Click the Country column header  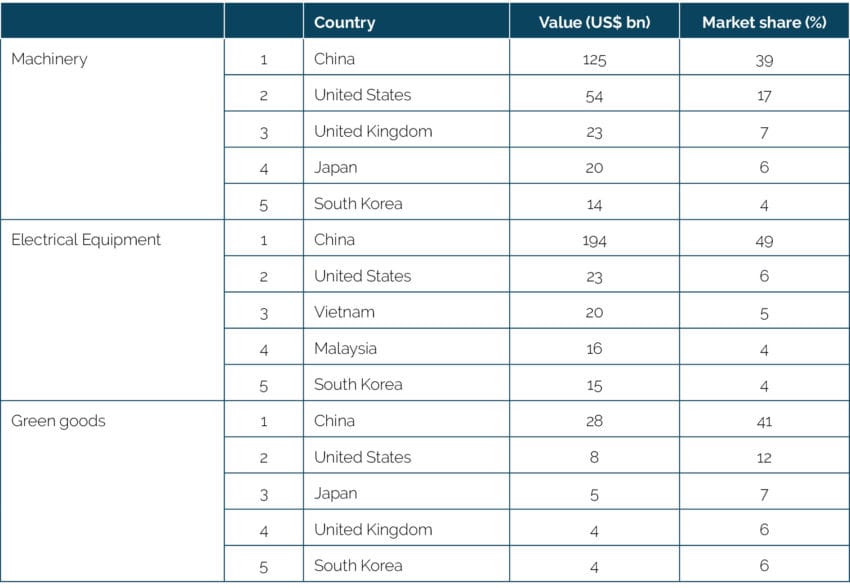344,22
